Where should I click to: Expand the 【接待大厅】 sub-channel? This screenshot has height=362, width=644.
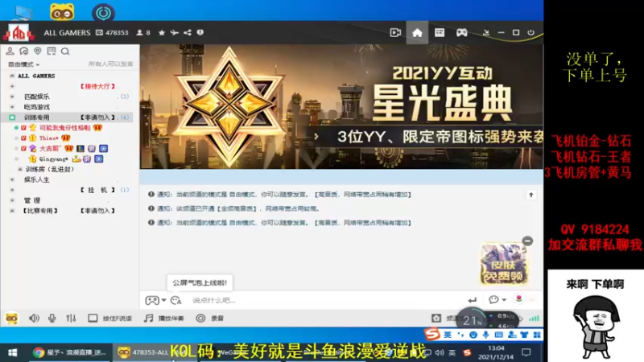point(12,86)
